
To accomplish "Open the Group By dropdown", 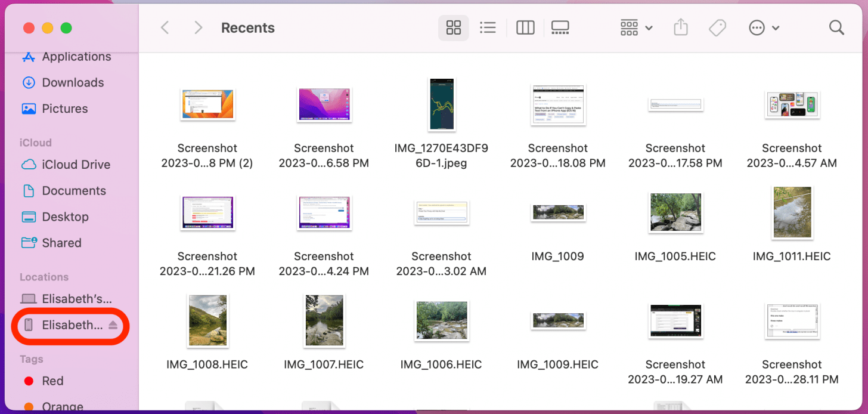I will pyautogui.click(x=636, y=27).
